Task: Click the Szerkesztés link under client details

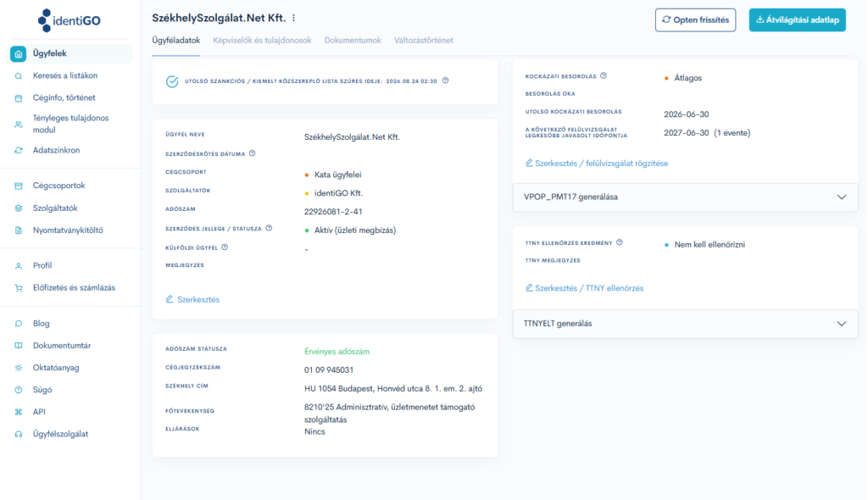Action: click(x=192, y=299)
